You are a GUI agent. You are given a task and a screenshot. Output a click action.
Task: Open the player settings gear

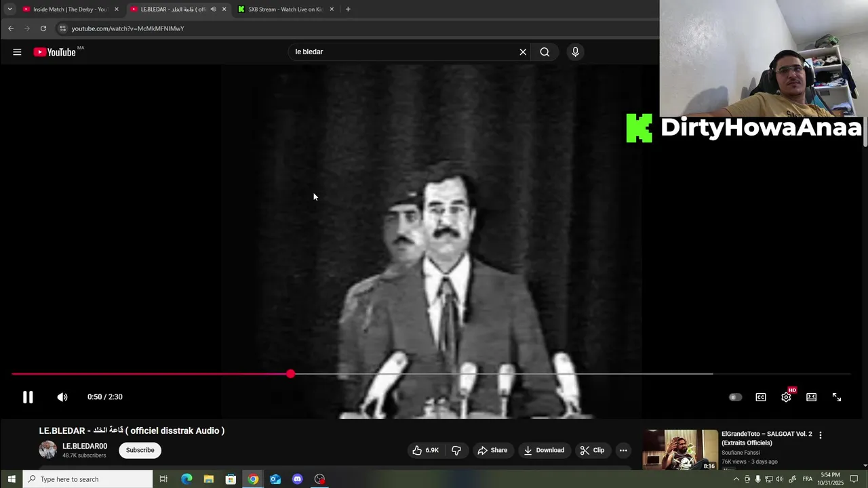786,397
